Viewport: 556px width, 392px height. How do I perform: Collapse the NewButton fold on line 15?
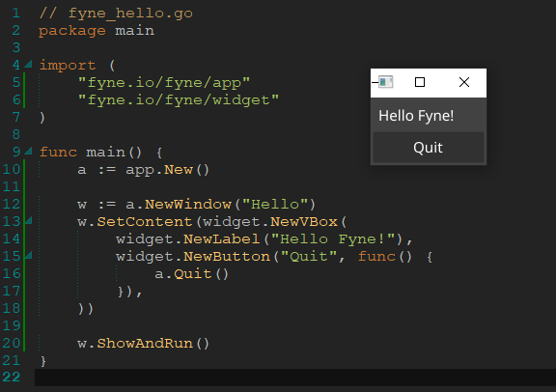[x=28, y=256]
